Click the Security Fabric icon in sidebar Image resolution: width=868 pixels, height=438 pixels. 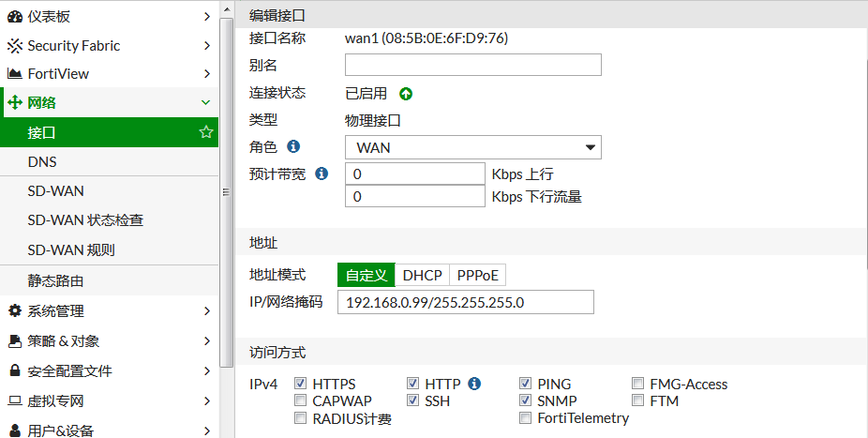point(15,45)
